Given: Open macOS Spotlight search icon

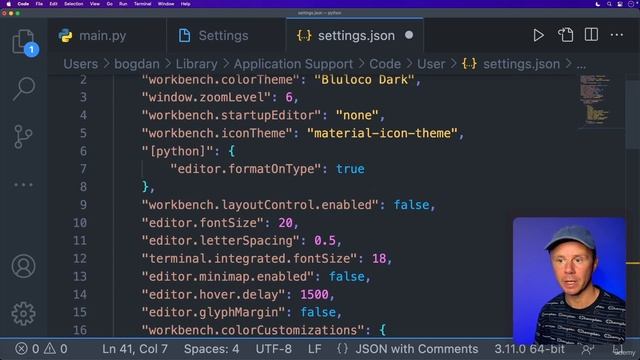Looking at the screenshot, I should tap(609, 4).
